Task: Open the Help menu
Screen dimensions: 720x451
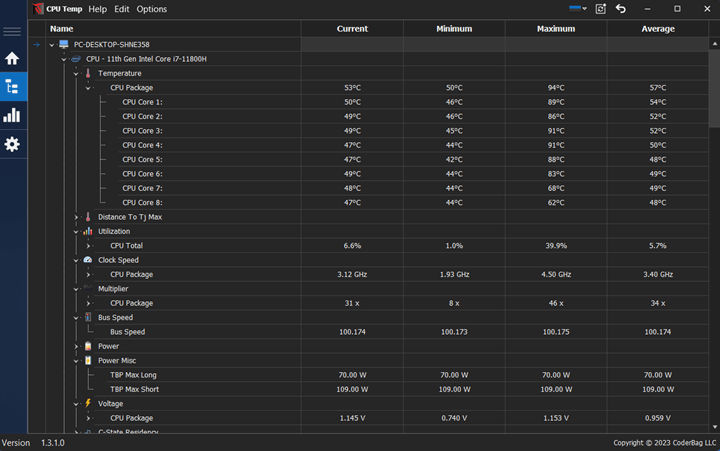Action: 97,9
